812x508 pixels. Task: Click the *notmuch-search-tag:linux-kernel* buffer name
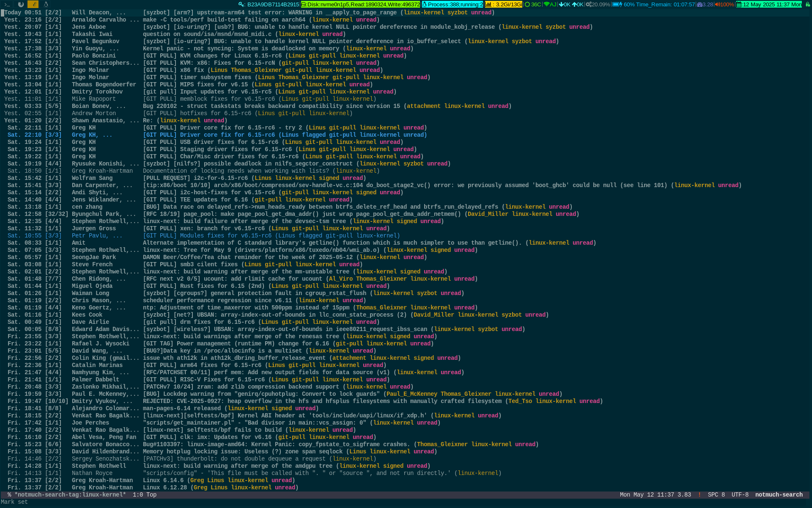coord(70,494)
